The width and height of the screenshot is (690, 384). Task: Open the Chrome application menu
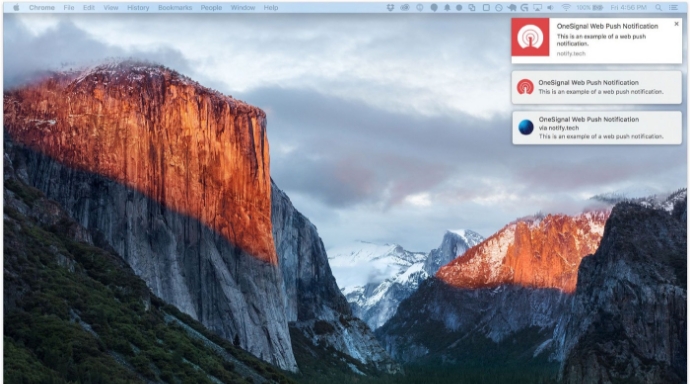(x=42, y=7)
